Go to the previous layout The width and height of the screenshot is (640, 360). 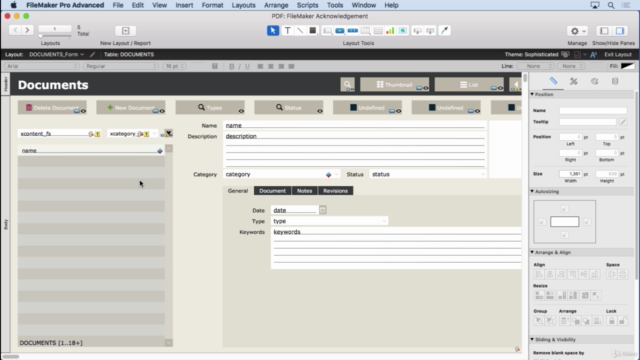pyautogui.click(x=16, y=30)
